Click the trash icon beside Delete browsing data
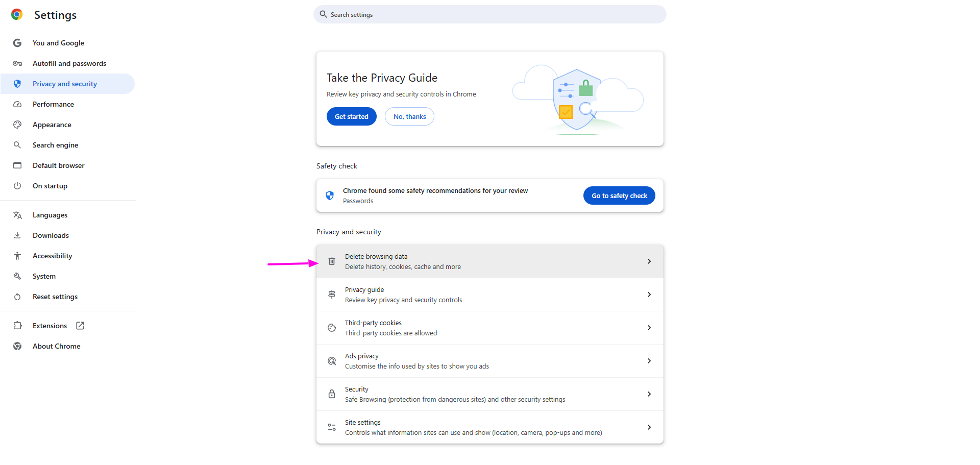Viewport: 980px width, 465px height. pos(332,261)
